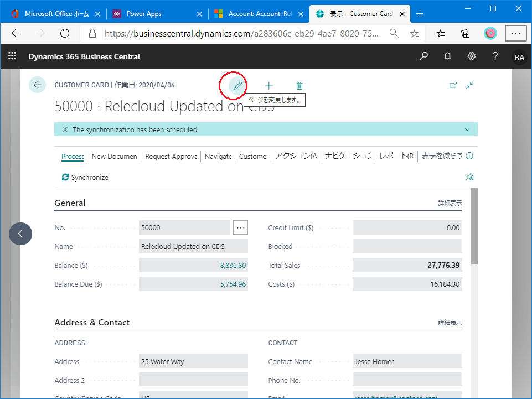Viewport: 532px width, 399px height.
Task: Click the Synchronize action
Action: click(85, 177)
